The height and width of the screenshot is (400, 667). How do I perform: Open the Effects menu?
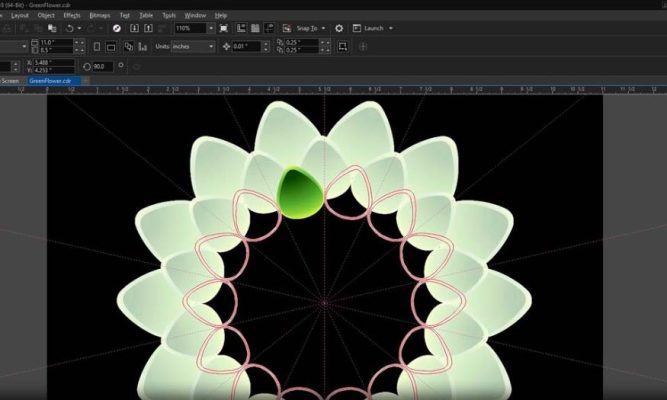(x=72, y=16)
